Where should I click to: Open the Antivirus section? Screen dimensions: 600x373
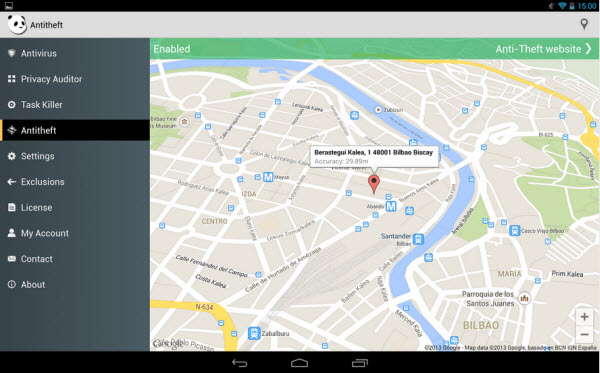click(75, 53)
